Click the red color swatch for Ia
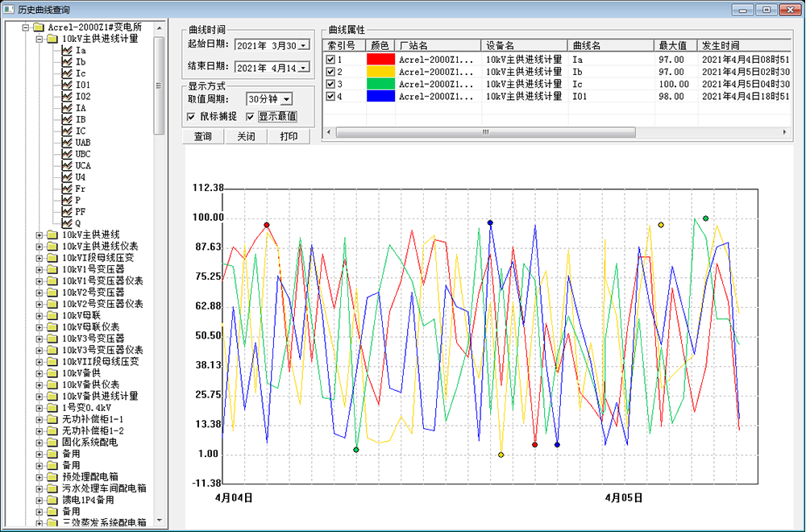806x532 pixels. [x=380, y=60]
